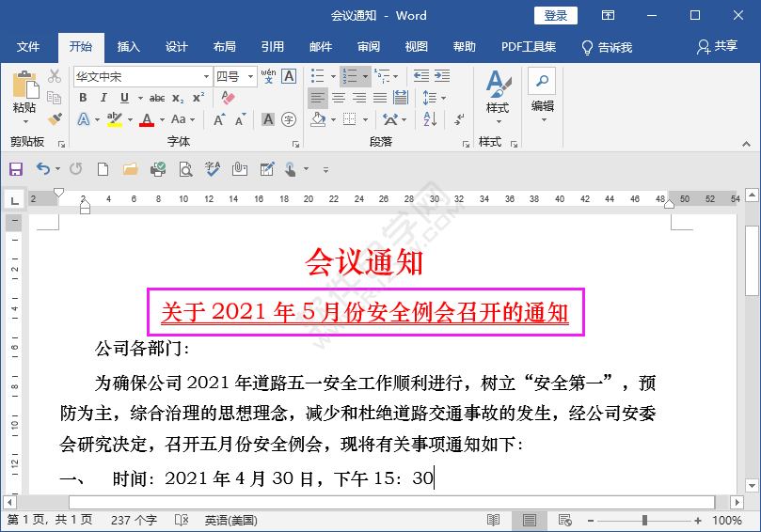Click the Save icon in quick access toolbar
Screen dimensions: 761x532
16,169
